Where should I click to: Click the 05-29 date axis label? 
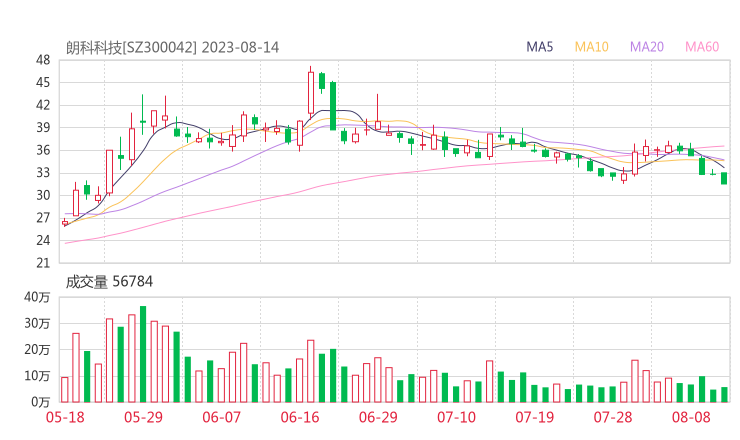pos(143,417)
